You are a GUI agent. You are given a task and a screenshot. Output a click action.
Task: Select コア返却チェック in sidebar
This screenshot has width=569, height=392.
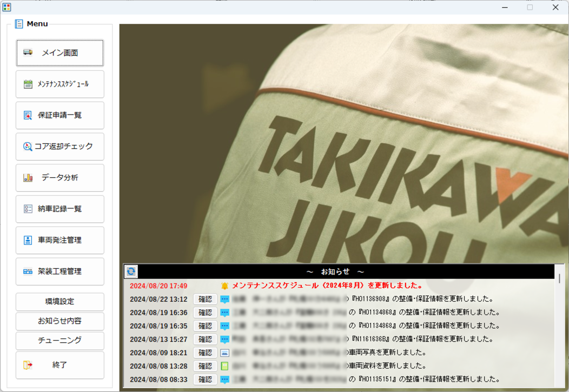[x=59, y=147]
